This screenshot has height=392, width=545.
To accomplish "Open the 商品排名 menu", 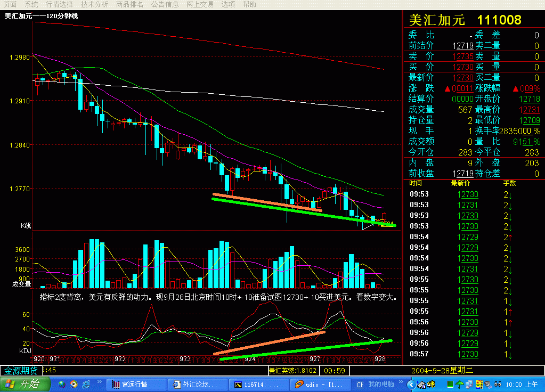I will click(129, 4).
